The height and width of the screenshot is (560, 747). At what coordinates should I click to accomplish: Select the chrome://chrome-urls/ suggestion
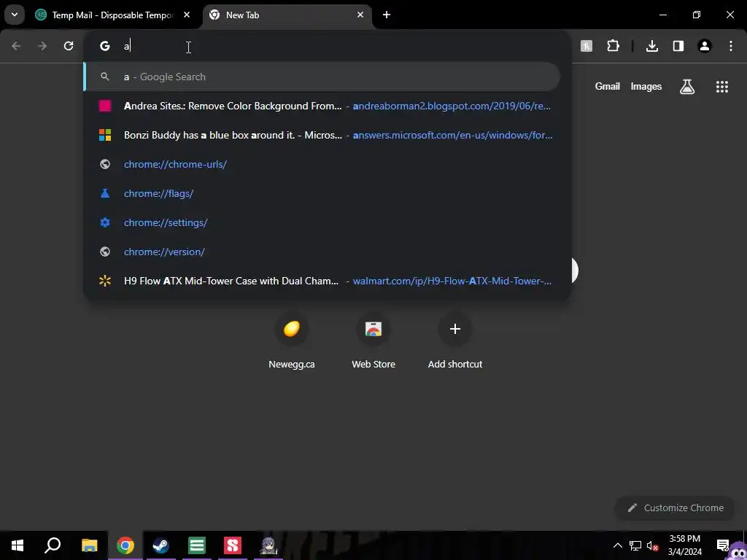(x=328, y=164)
